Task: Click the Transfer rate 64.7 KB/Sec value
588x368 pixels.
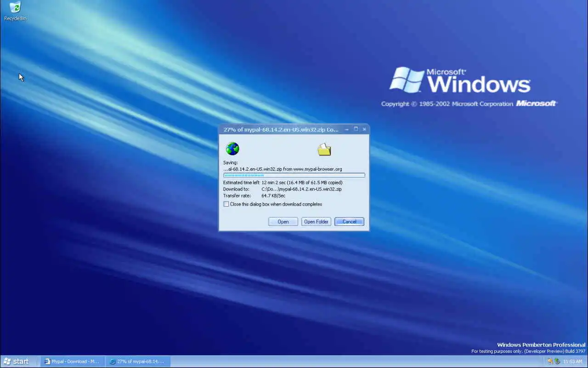Action: [x=273, y=195]
